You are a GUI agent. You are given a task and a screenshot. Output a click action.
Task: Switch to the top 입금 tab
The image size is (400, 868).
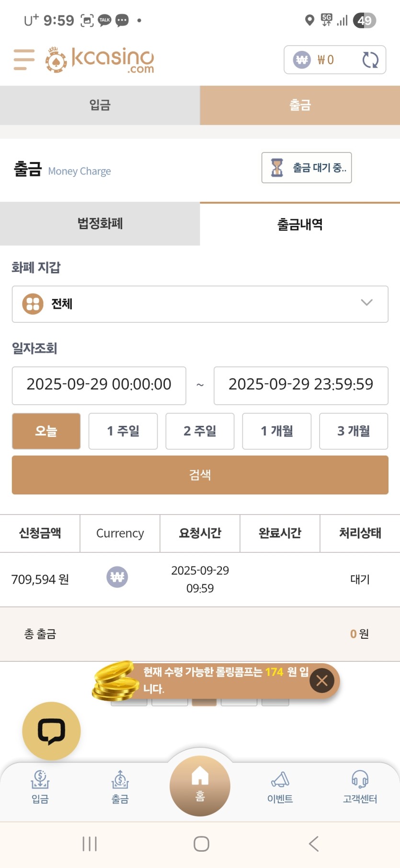click(100, 105)
